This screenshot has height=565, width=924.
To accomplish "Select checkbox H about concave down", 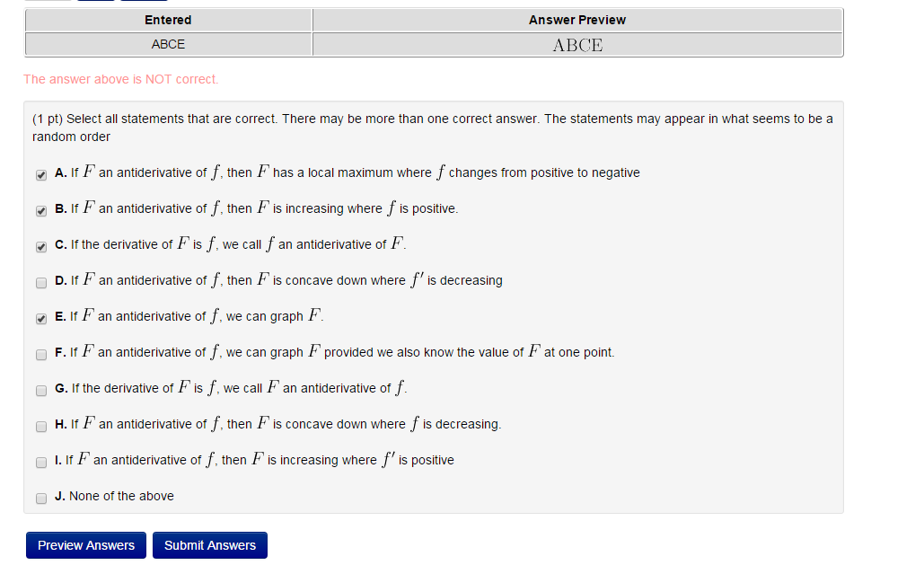I will pyautogui.click(x=41, y=426).
